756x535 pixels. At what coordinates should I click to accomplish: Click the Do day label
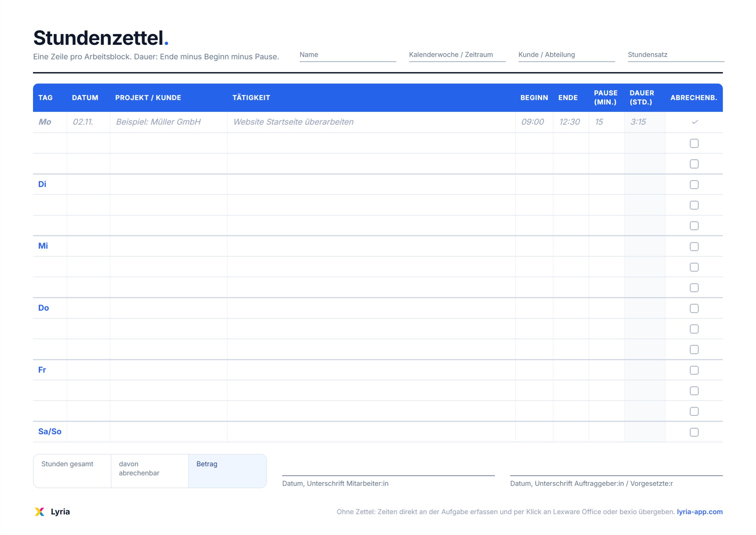click(x=43, y=308)
